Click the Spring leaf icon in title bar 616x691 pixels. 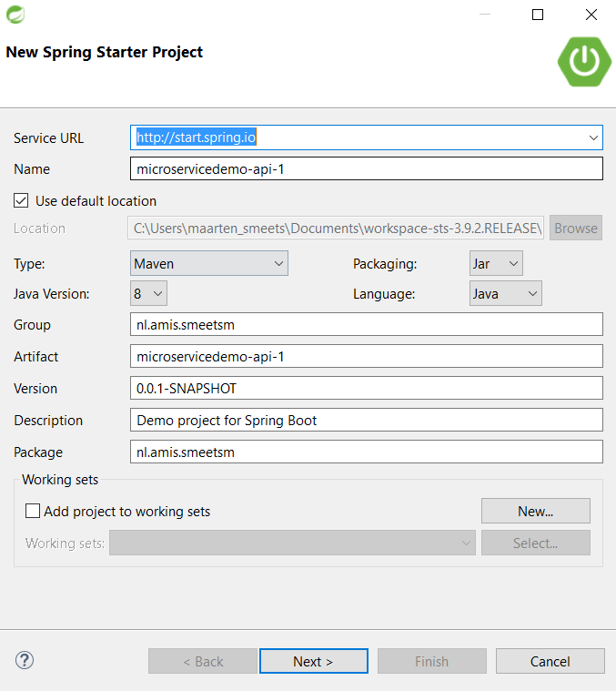[15, 15]
